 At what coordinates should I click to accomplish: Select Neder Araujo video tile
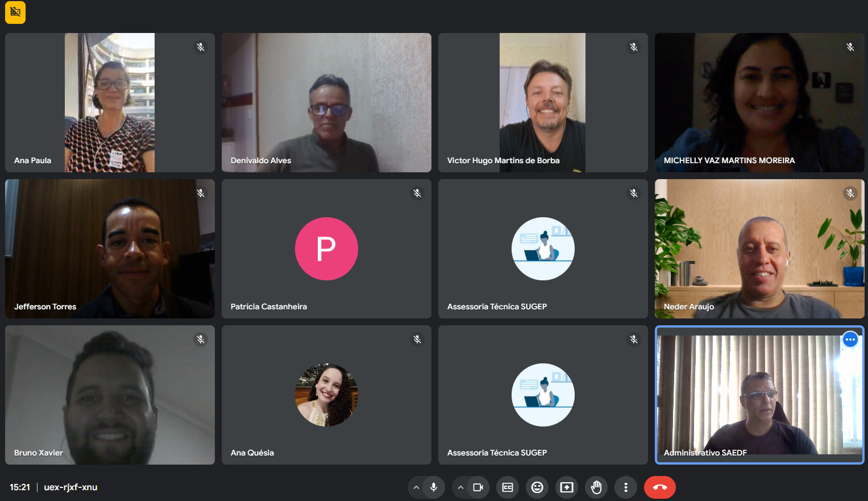pos(759,249)
